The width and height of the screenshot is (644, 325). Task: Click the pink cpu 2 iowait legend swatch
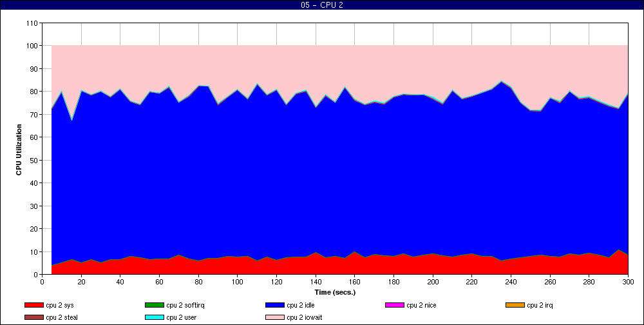[275, 317]
